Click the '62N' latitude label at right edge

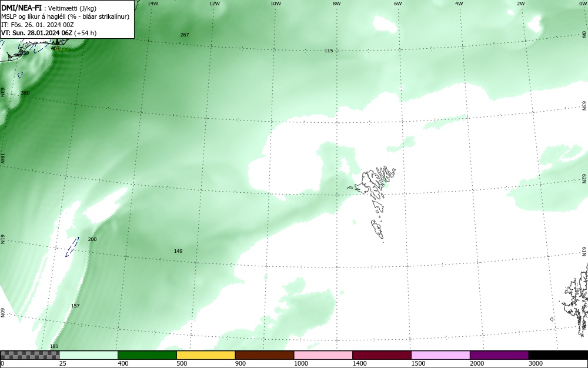point(584,178)
